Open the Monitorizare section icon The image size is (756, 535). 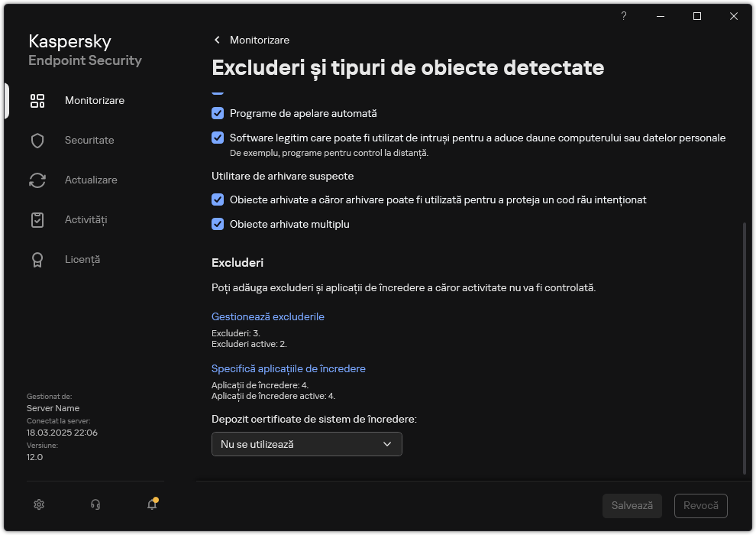[37, 100]
